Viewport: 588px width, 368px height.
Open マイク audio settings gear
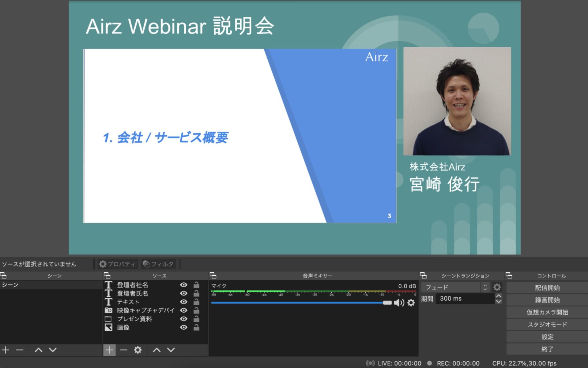(411, 303)
